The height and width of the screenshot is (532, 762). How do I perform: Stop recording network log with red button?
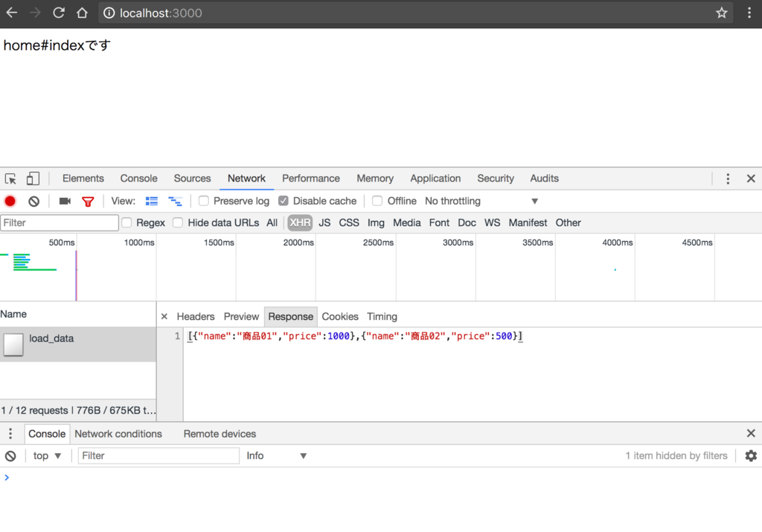tap(10, 201)
